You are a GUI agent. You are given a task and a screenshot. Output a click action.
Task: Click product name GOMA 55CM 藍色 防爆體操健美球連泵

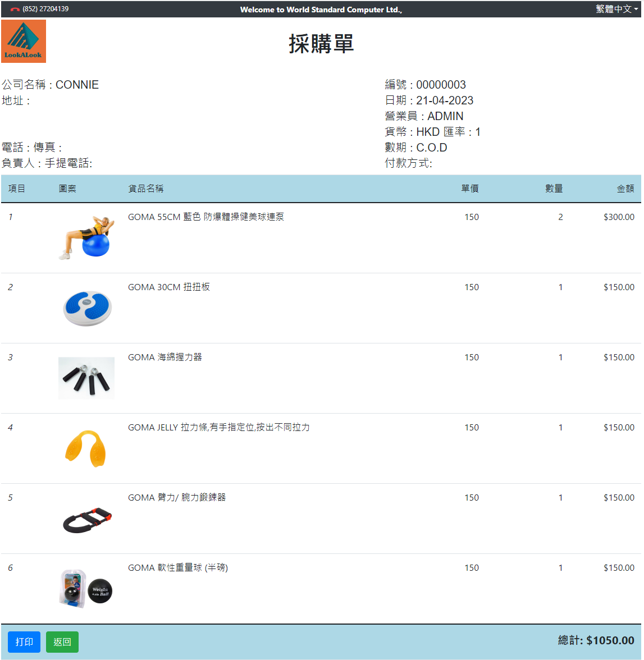[206, 217]
